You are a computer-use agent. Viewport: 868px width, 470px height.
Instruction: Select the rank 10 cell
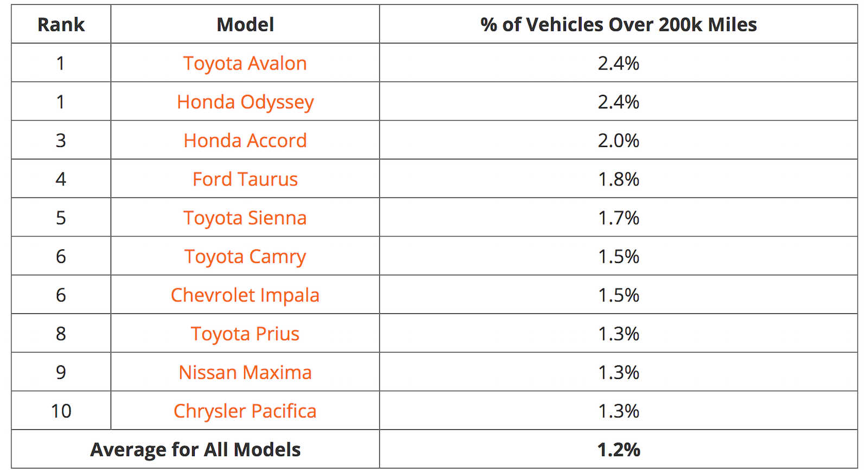[61, 411]
